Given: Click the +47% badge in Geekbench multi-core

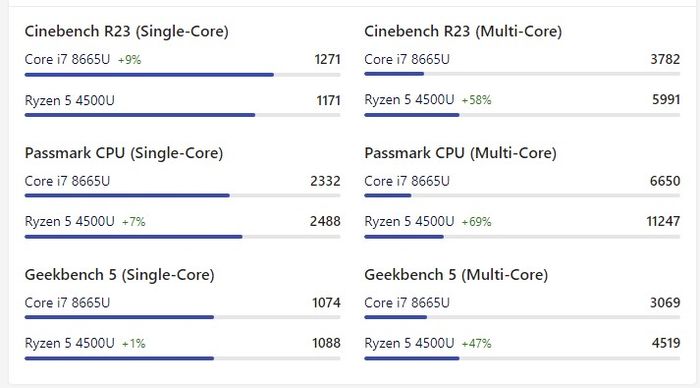Looking at the screenshot, I should [476, 344].
